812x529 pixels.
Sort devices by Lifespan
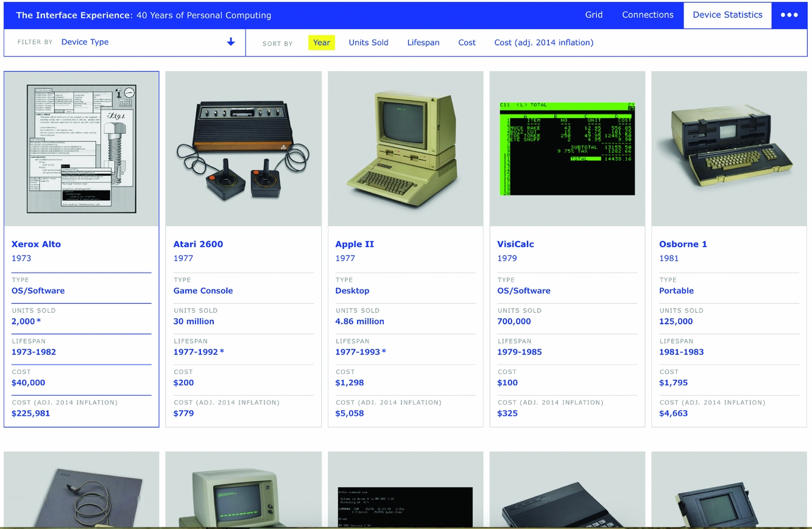pyautogui.click(x=423, y=43)
